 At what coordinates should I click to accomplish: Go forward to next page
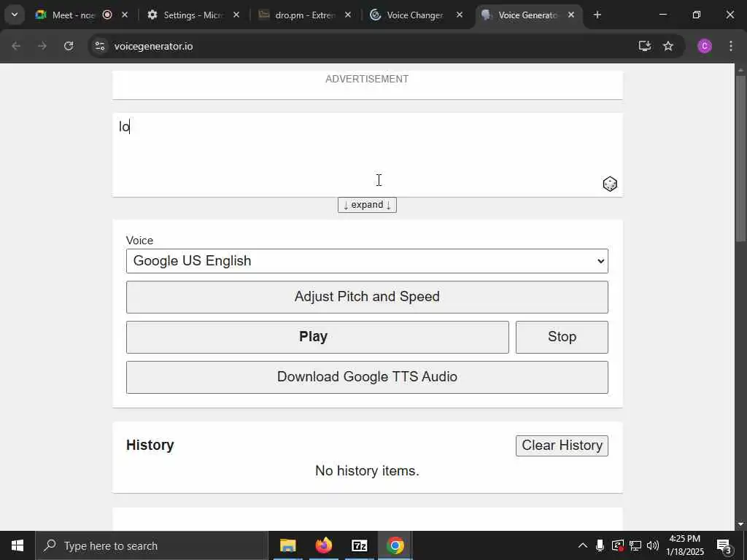pyautogui.click(x=42, y=46)
